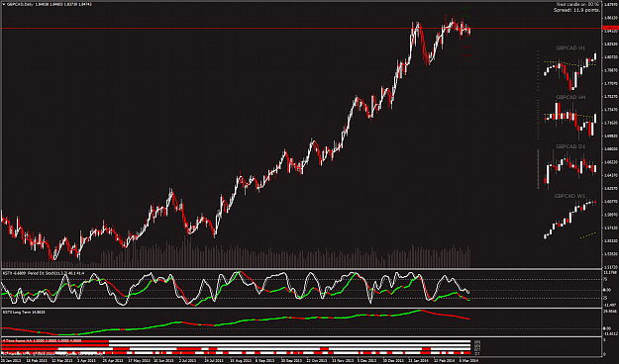This screenshot has width=619, height=364.
Task: Click the 'Next candle on' countdown label
Action: tap(577, 4)
